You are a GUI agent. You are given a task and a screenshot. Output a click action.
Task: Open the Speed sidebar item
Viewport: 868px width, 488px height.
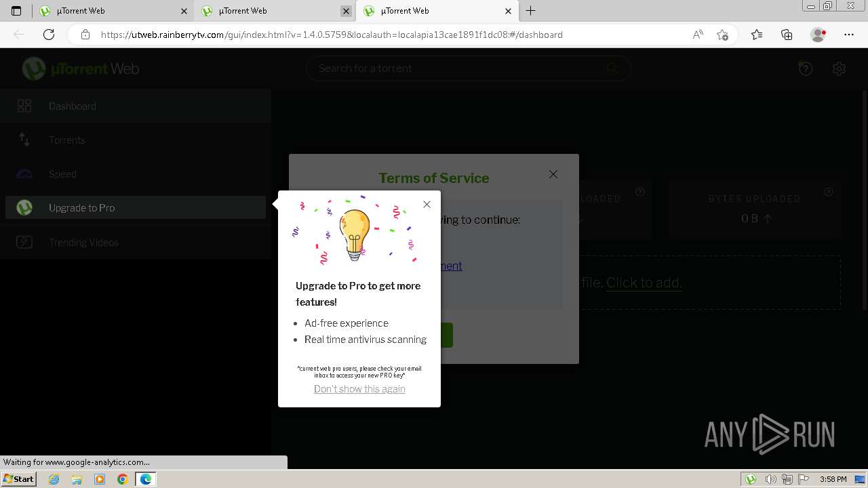(136, 174)
